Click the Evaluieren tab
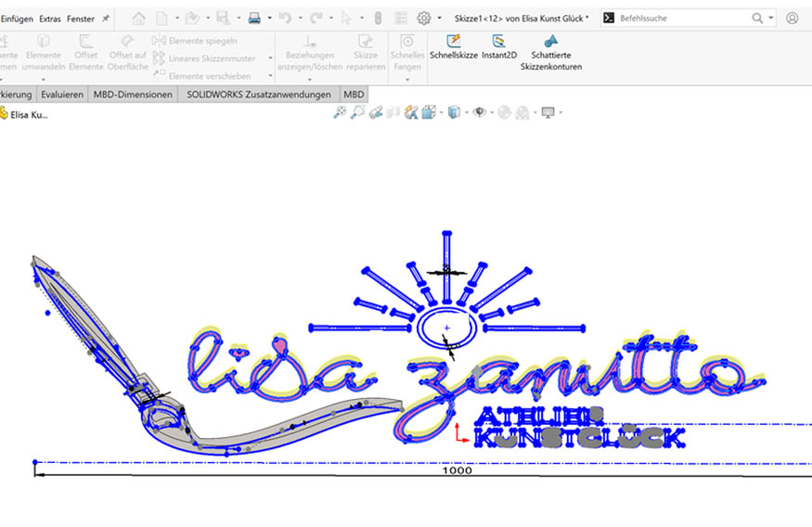This screenshot has height=527, width=812. (x=63, y=94)
